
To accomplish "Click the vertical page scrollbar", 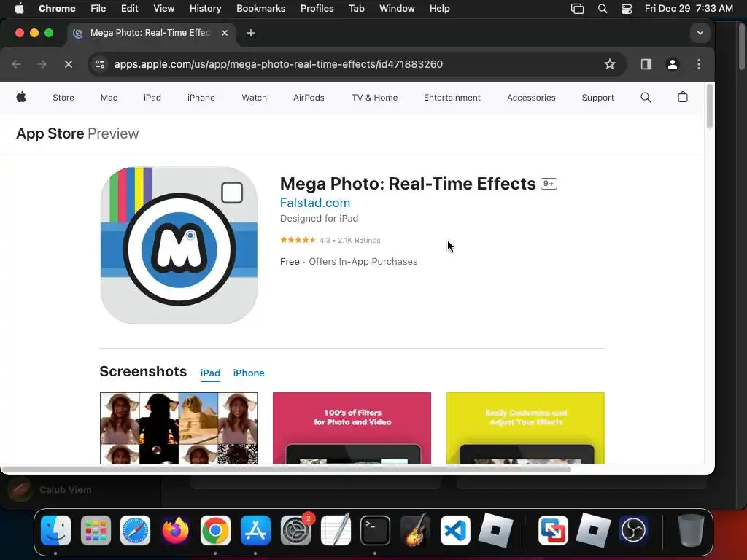I will 709,106.
